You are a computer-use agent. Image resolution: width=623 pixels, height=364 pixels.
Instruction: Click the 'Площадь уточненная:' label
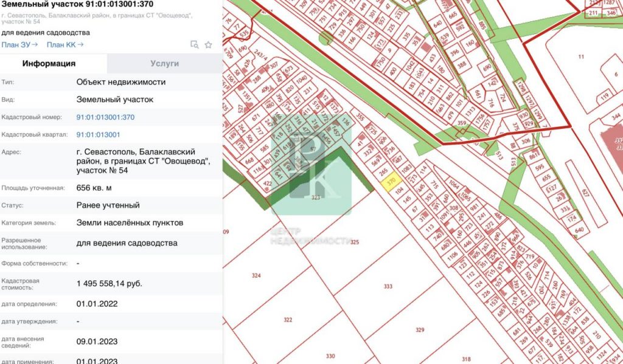(33, 188)
